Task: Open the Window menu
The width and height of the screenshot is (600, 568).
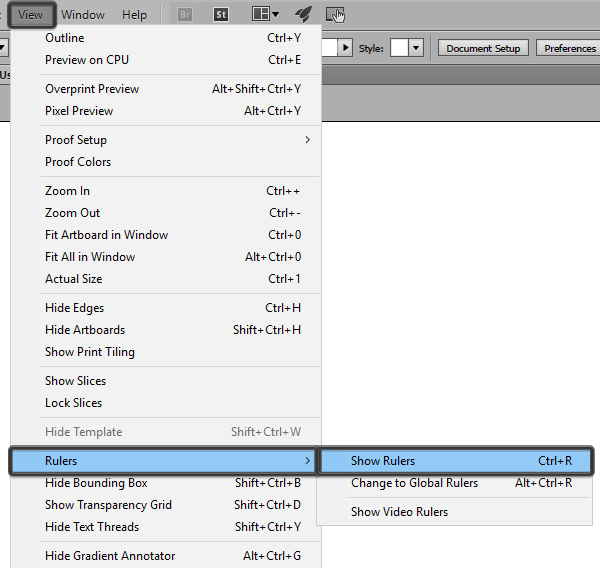Action: tap(83, 15)
